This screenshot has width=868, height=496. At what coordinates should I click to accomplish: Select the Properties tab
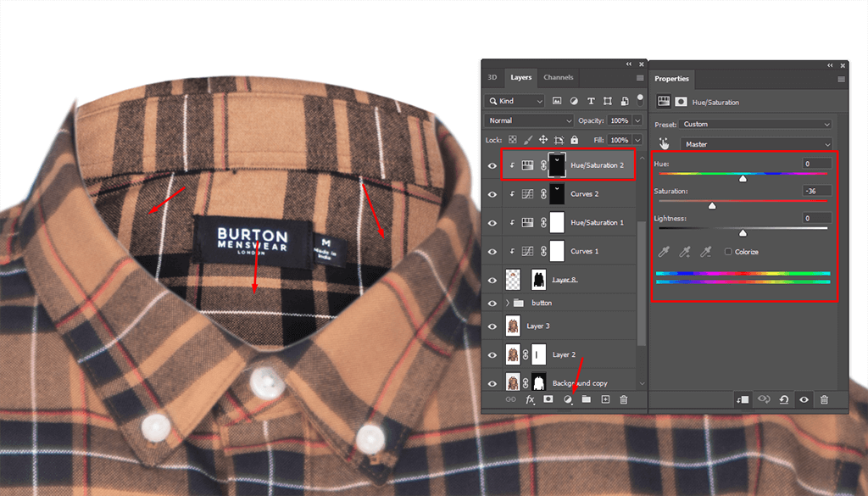pos(671,79)
